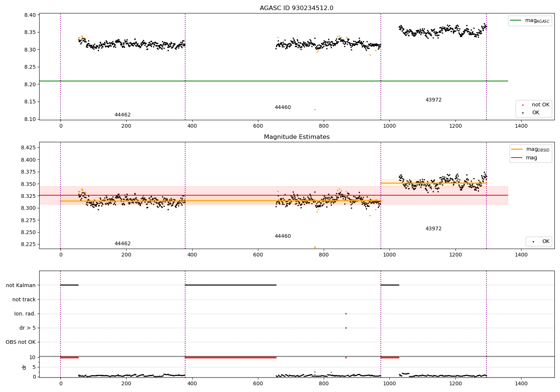The height and width of the screenshot is (392, 560).
Task: Click the orange mag OBSID line for 43972
Action: tap(433, 183)
